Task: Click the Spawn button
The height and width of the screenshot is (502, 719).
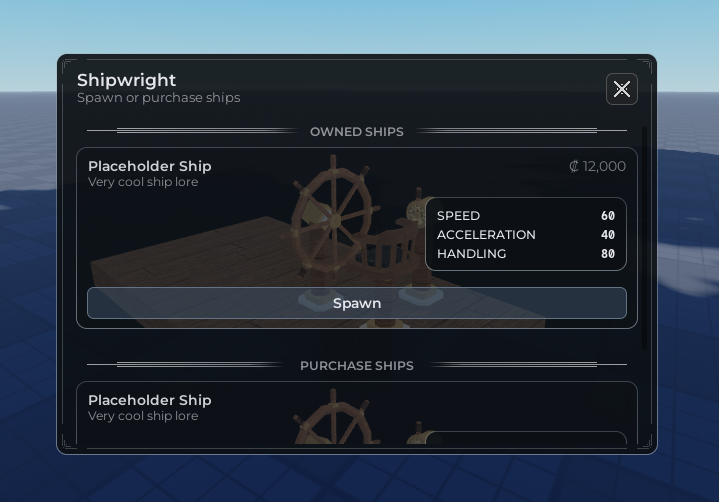Action: (x=357, y=303)
